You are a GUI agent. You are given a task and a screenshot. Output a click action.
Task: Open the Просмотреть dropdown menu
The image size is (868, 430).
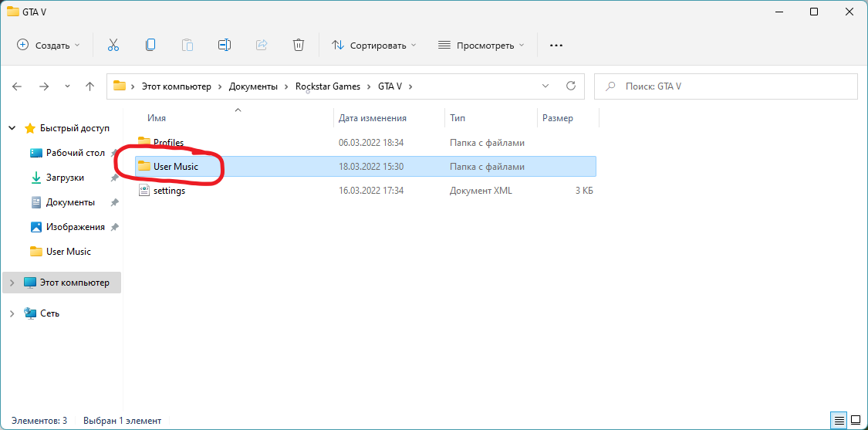(481, 46)
